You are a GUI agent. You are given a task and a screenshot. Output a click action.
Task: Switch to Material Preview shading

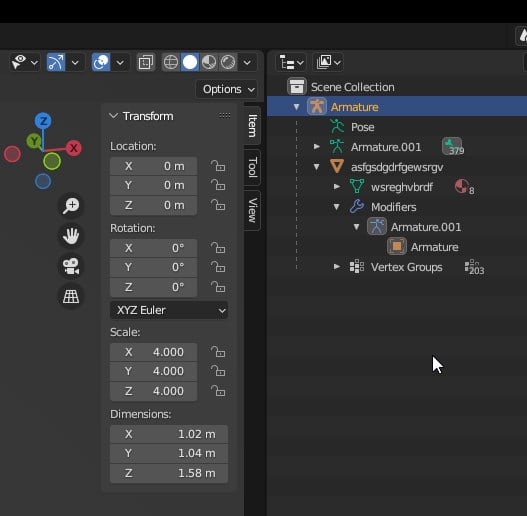tap(209, 62)
